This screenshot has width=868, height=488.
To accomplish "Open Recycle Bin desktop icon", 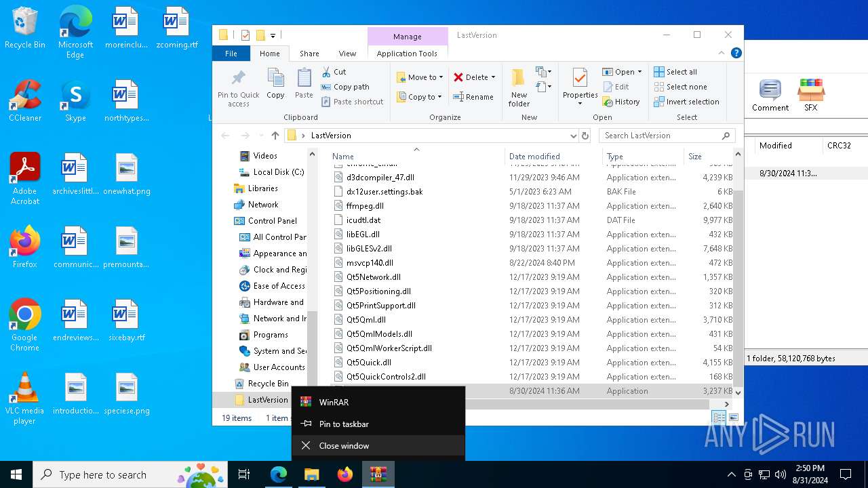I will tap(25, 28).
